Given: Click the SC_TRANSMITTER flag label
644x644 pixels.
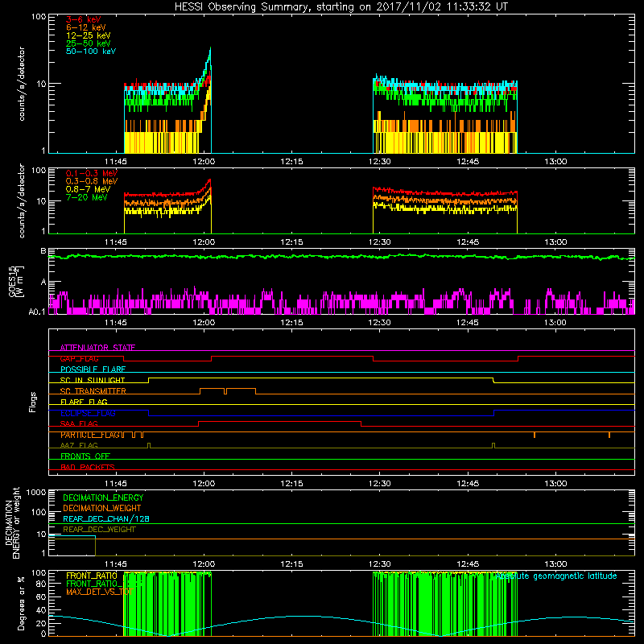Looking at the screenshot, I should (x=93, y=391).
